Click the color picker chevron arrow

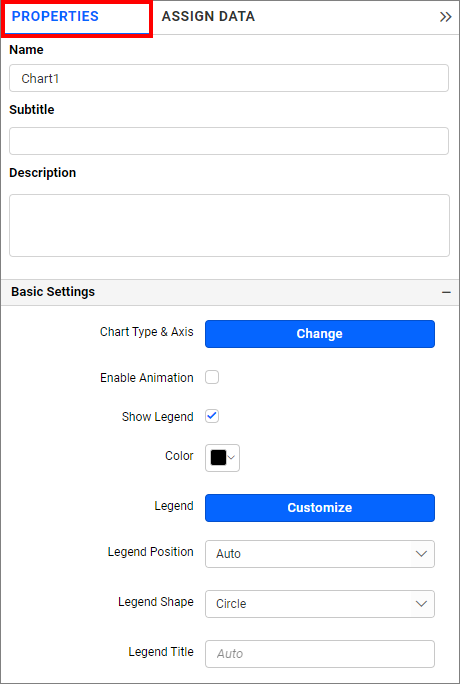[232, 458]
